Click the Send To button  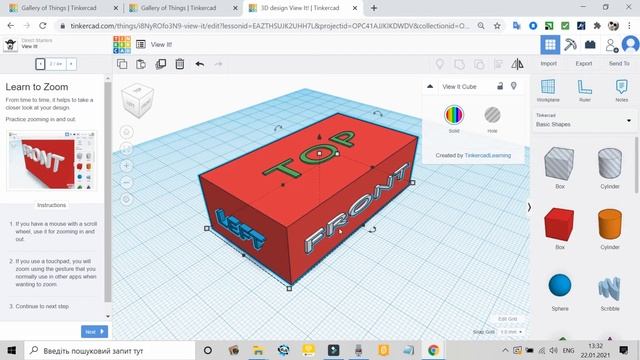point(619,64)
